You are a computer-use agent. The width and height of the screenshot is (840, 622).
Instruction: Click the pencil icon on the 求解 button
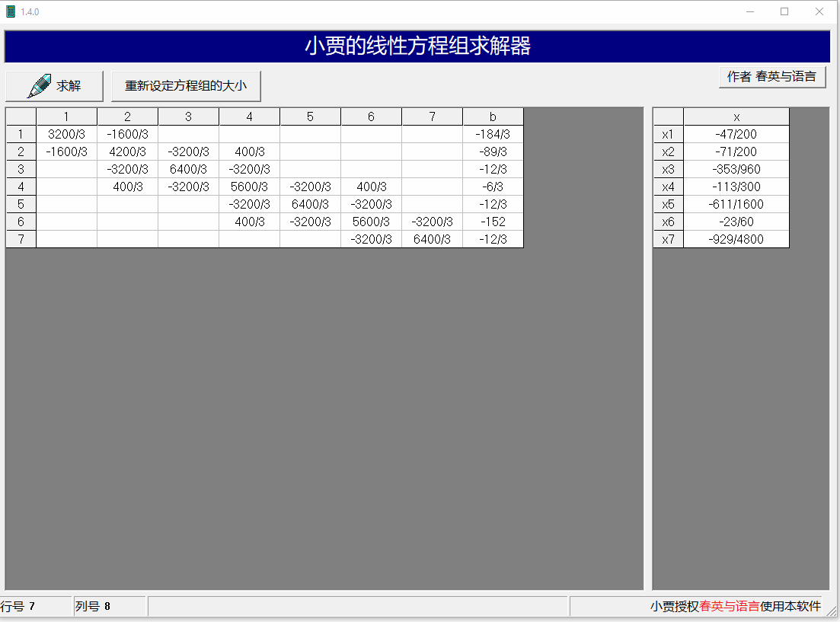click(39, 86)
